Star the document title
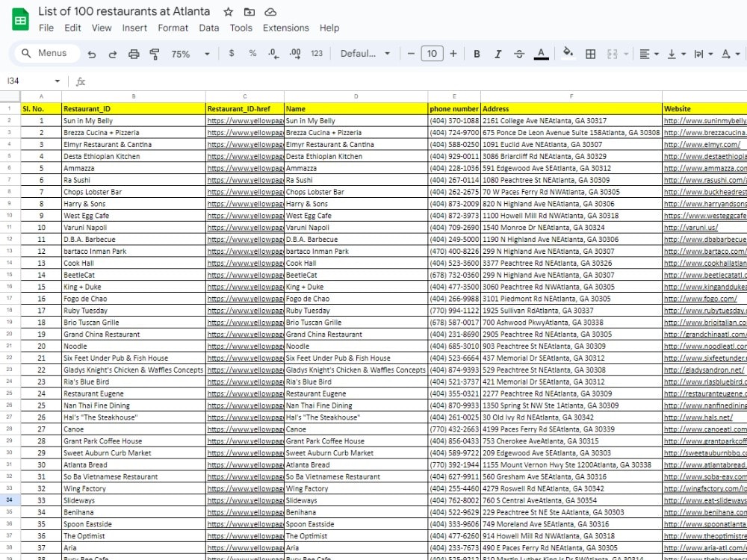Viewport: 747px width, 560px height. [x=228, y=12]
